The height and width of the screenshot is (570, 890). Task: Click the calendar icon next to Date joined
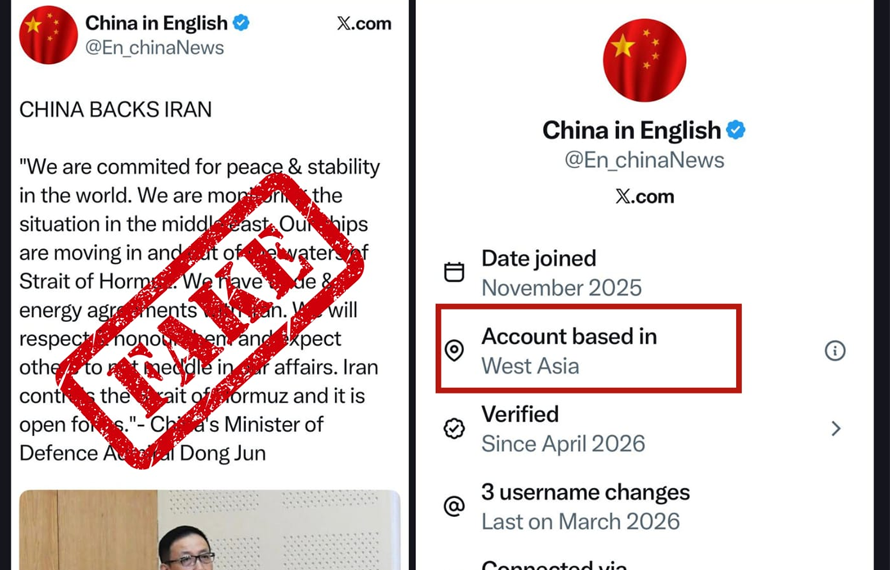454,273
